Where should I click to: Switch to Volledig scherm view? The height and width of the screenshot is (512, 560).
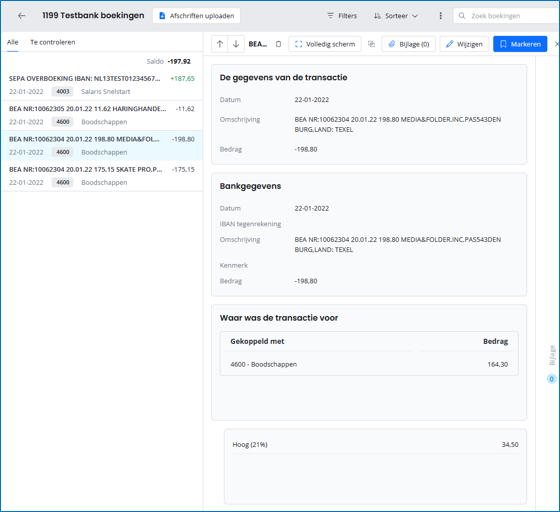pyautogui.click(x=325, y=44)
